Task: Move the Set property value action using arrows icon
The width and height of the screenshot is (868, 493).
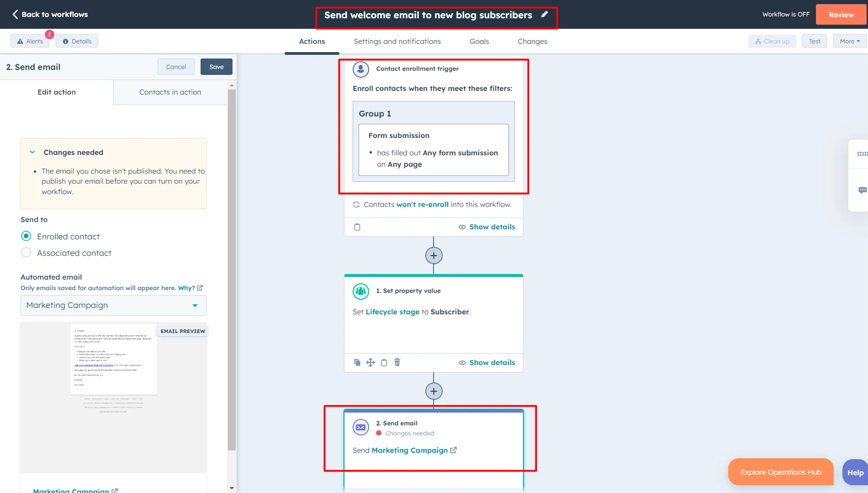Action: pyautogui.click(x=370, y=362)
